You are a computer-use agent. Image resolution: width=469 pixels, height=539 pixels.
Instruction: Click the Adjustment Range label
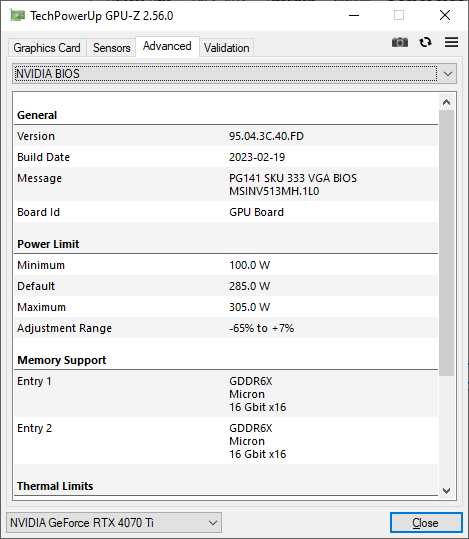(x=65, y=328)
